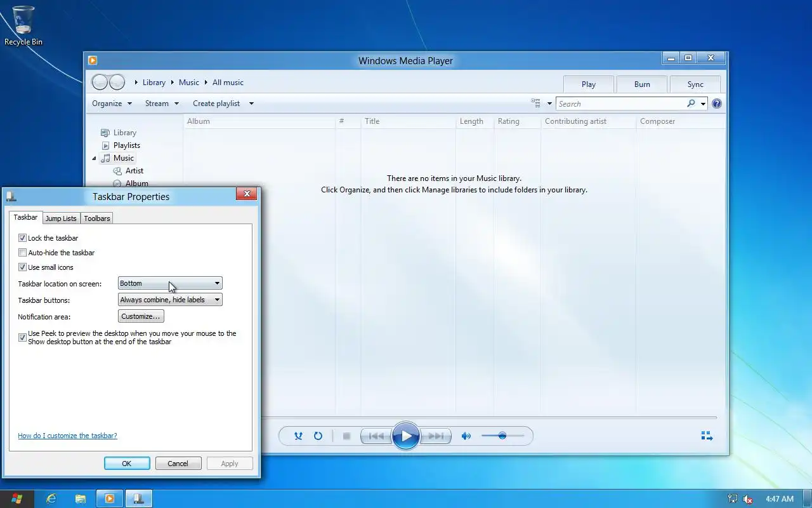Screen dimensions: 812x508
Task: Click the muted volume tray icon
Action: [x=748, y=499]
